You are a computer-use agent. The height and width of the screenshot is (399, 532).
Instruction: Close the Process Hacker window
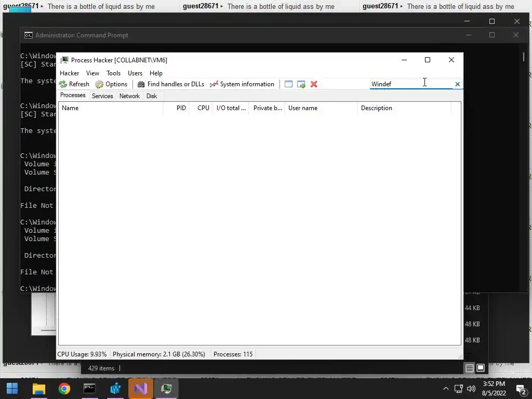[x=451, y=60]
